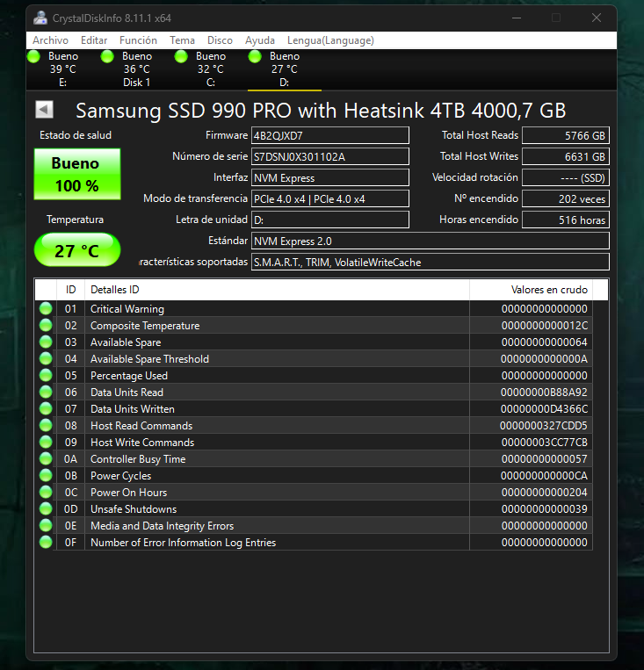Open the Lengua(Language) menu
This screenshot has width=644, height=670.
(x=330, y=40)
